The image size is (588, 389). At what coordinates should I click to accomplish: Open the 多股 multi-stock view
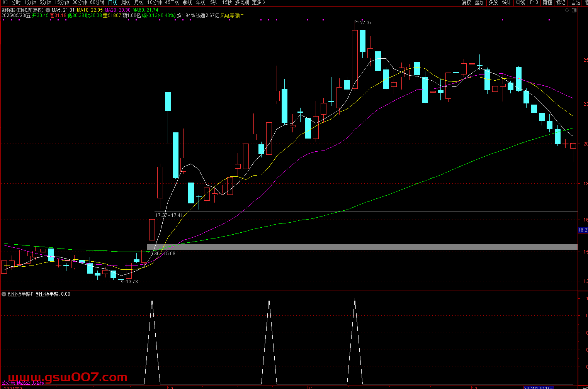(x=493, y=2)
